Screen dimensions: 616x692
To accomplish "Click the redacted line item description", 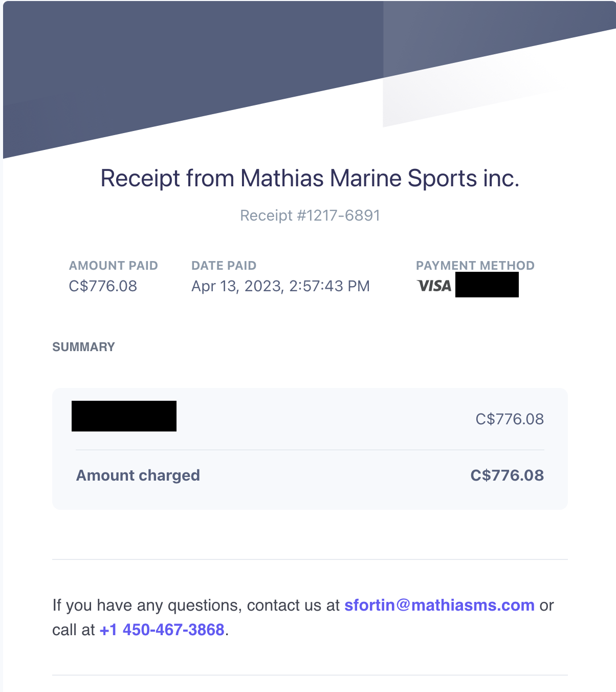I will 124,416.
